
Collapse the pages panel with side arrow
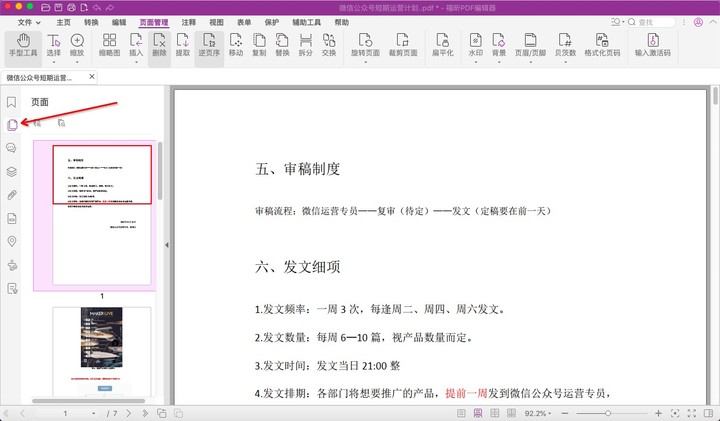[167, 245]
